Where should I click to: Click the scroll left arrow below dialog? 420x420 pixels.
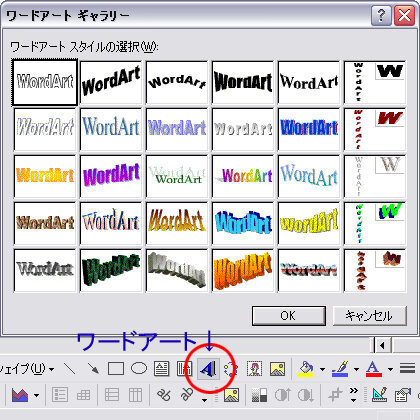pos(382,345)
